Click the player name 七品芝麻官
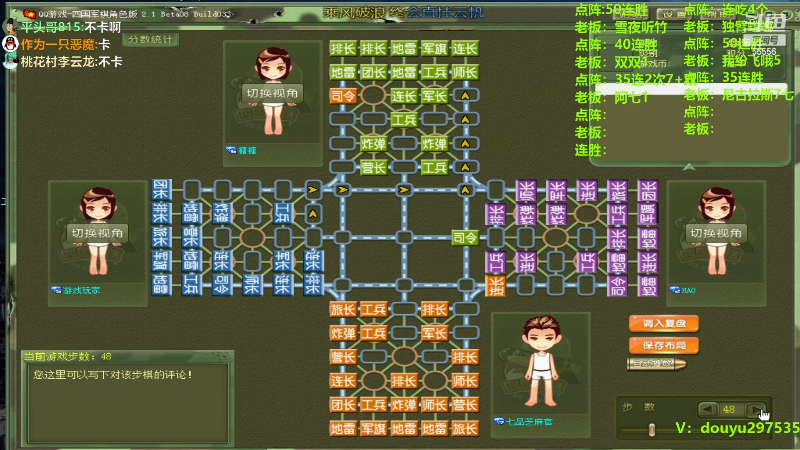800x450 pixels. point(529,421)
